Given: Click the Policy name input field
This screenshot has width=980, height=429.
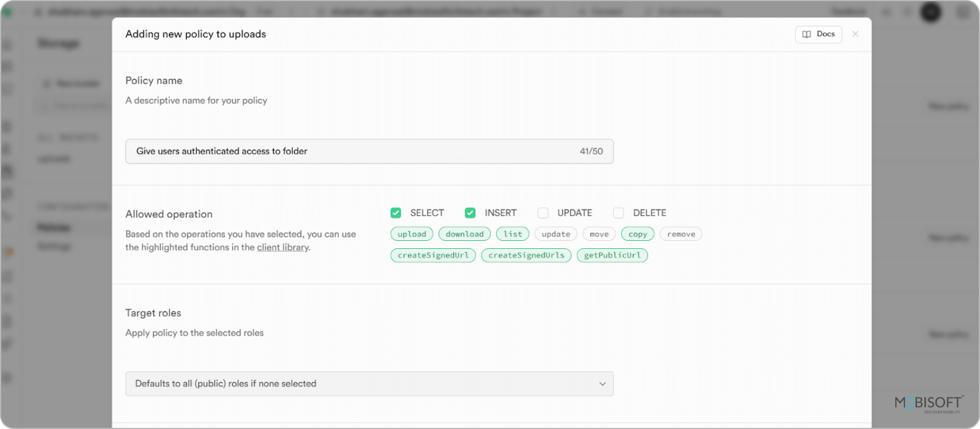Looking at the screenshot, I should (369, 151).
